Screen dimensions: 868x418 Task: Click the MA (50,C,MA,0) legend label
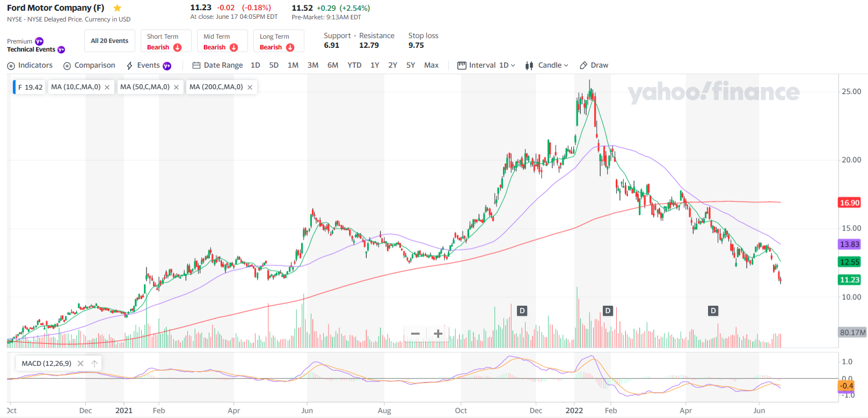pos(145,87)
